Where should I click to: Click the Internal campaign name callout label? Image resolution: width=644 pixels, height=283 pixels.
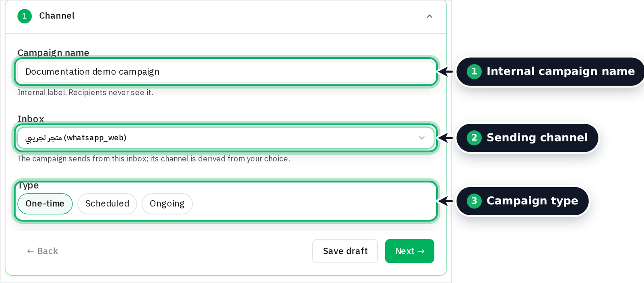pyautogui.click(x=560, y=71)
